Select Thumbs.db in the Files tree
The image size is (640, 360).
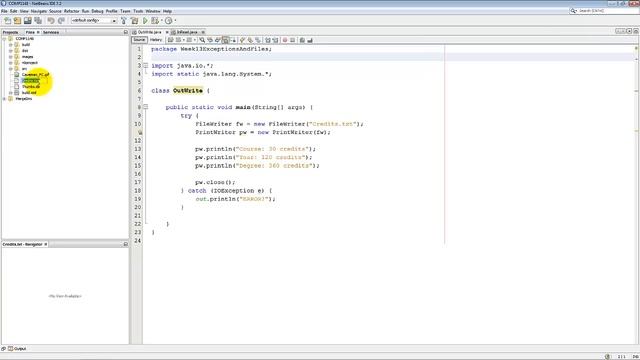[x=31, y=87]
